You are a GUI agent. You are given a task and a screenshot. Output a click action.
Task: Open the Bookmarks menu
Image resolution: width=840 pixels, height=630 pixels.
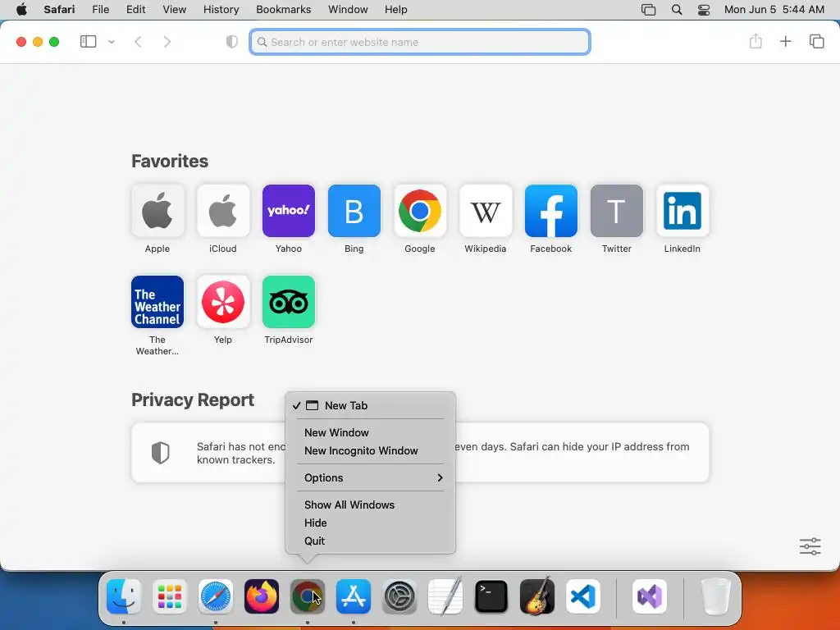[x=283, y=10]
